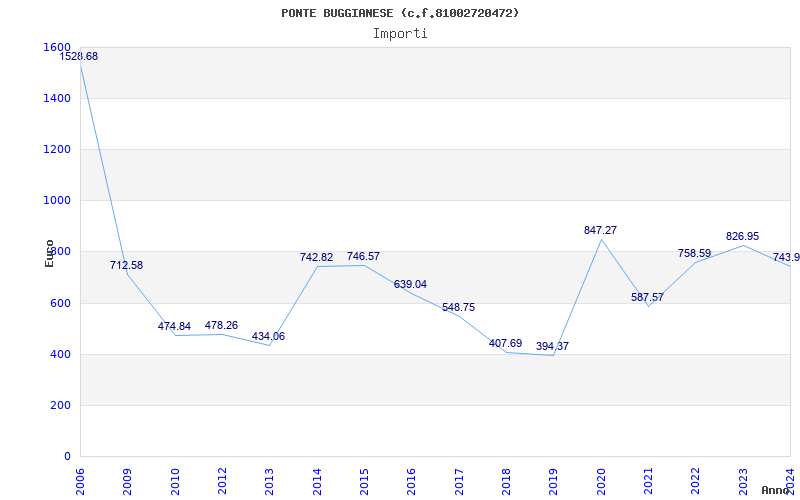The width and height of the screenshot is (800, 500).
Task: Select the 712.58 data label
Action: coord(127,265)
